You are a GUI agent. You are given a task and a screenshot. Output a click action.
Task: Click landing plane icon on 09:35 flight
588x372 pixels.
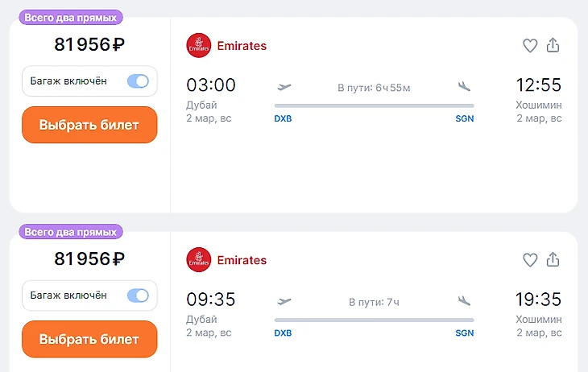(x=463, y=301)
